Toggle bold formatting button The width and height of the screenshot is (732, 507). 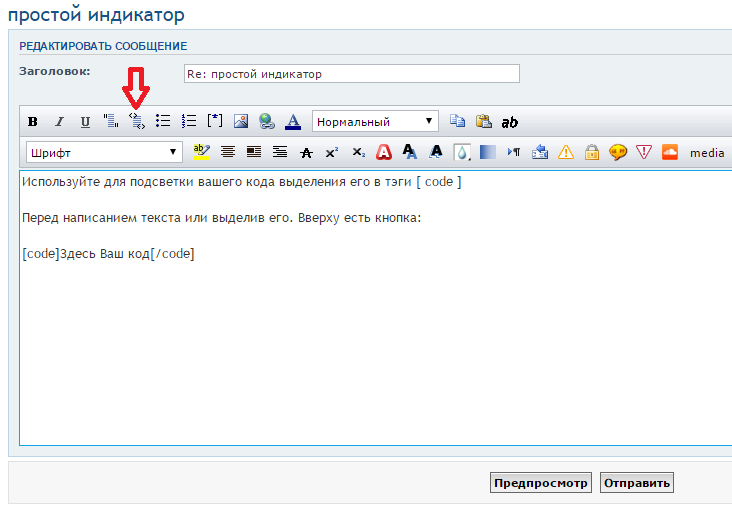33,122
